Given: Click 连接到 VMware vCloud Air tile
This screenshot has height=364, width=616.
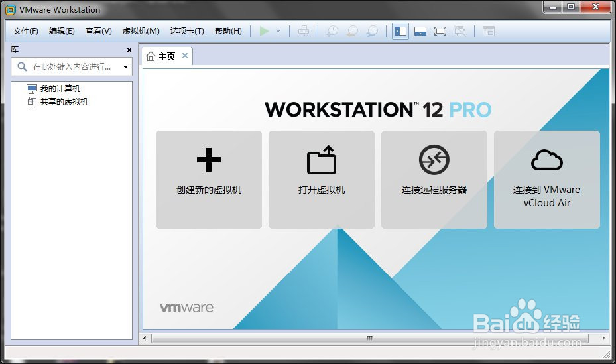Looking at the screenshot, I should [547, 180].
